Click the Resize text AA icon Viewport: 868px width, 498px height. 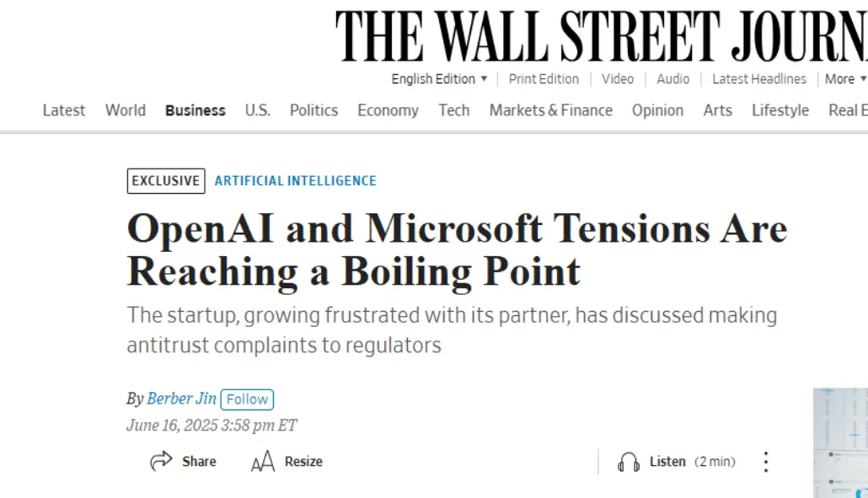click(263, 461)
